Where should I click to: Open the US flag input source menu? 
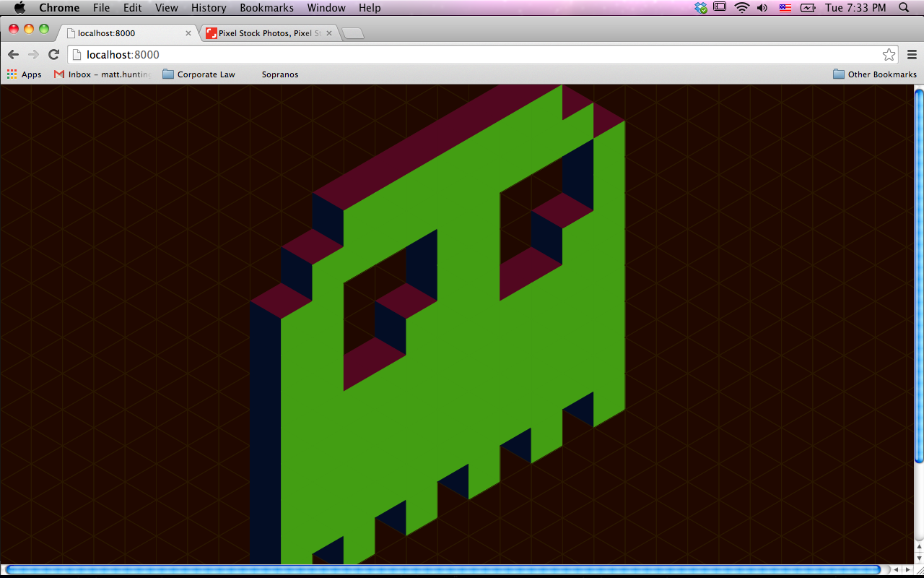coord(785,8)
